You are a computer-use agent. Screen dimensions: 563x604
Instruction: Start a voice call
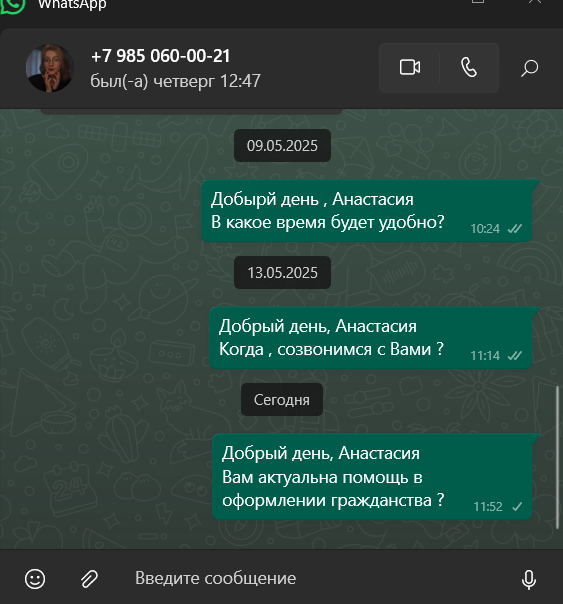469,68
